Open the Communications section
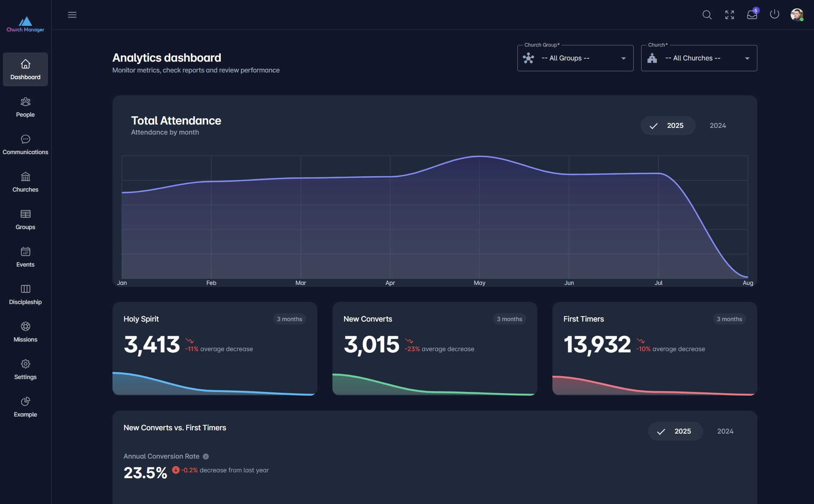814x504 pixels. 25,145
